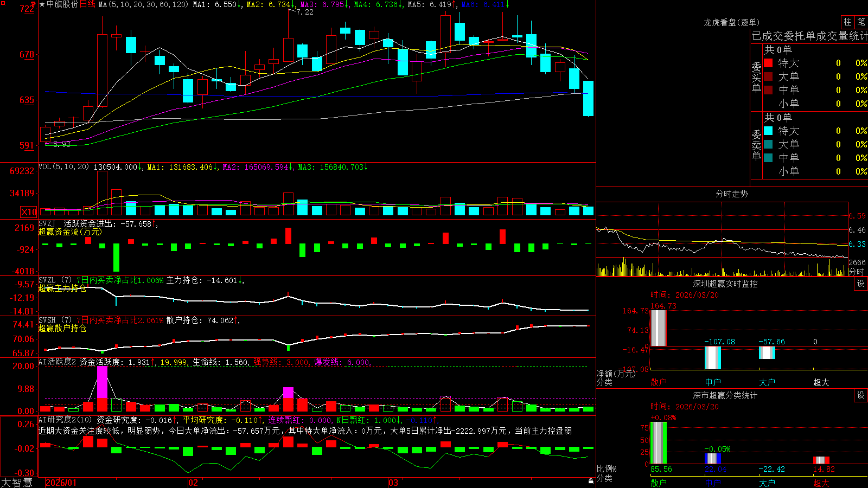
Task: Click the 5.93 low price label
Action: [62, 144]
